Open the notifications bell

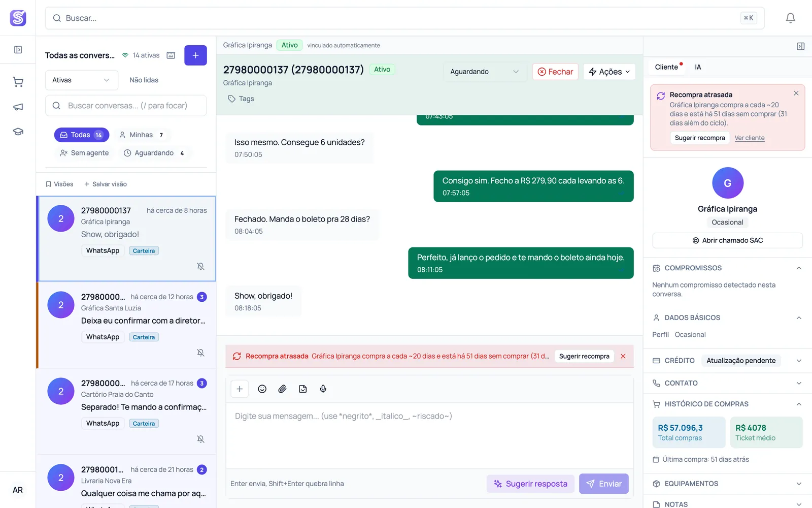(x=790, y=18)
